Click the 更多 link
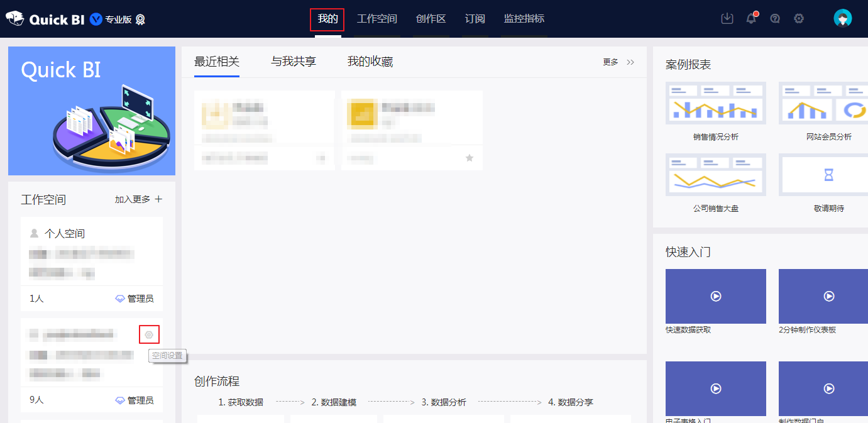Viewport: 868px width, 423px height. 610,62
